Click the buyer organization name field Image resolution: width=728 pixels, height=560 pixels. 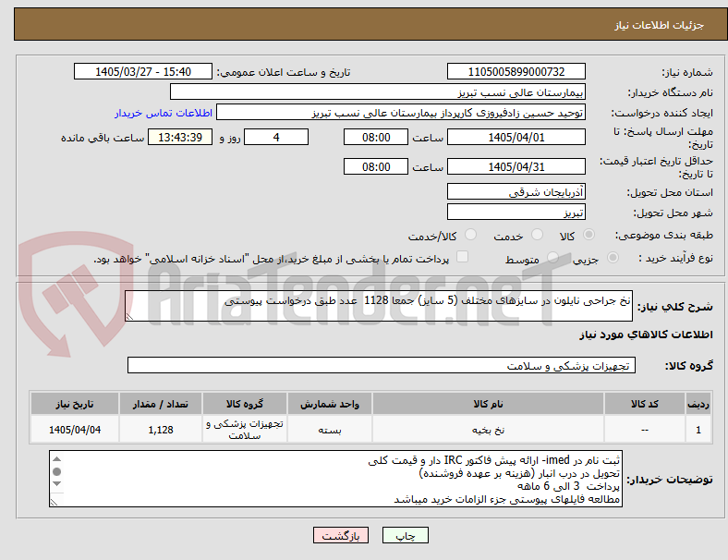[x=378, y=91]
